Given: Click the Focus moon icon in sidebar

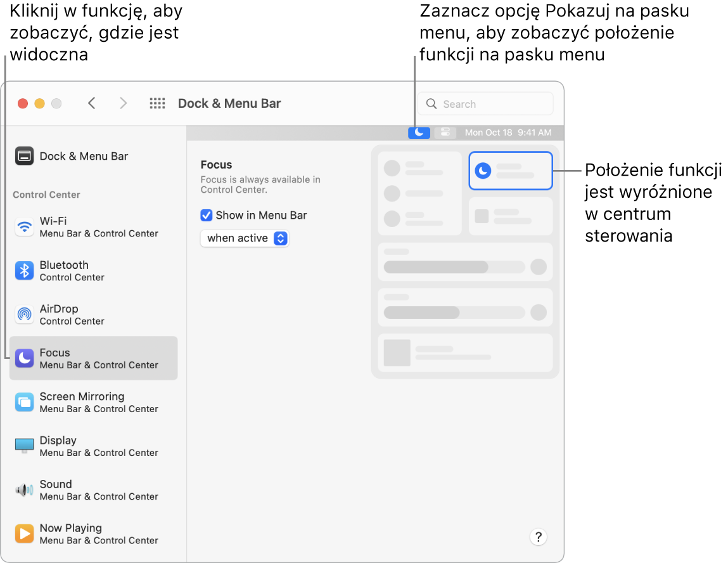Looking at the screenshot, I should pyautogui.click(x=24, y=359).
